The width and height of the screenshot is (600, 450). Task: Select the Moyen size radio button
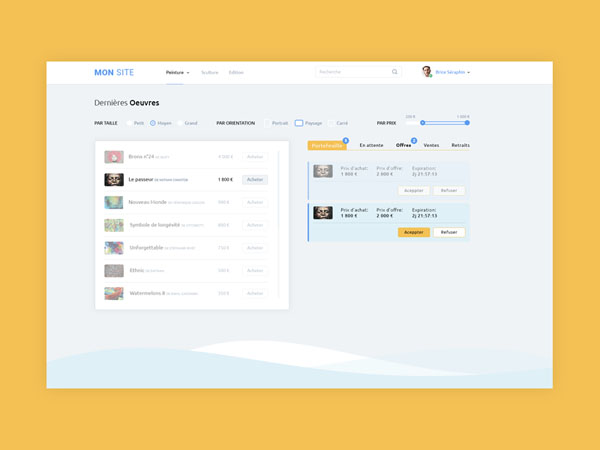click(153, 123)
